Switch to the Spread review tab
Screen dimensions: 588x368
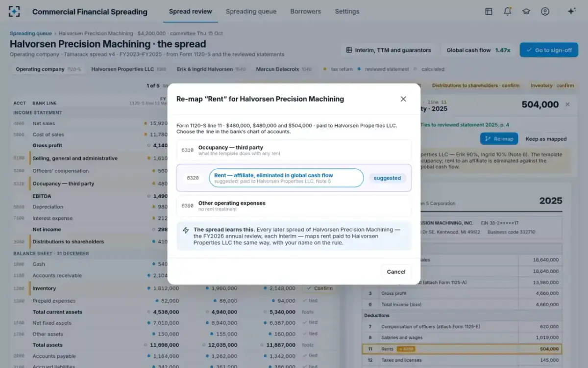[x=191, y=11]
